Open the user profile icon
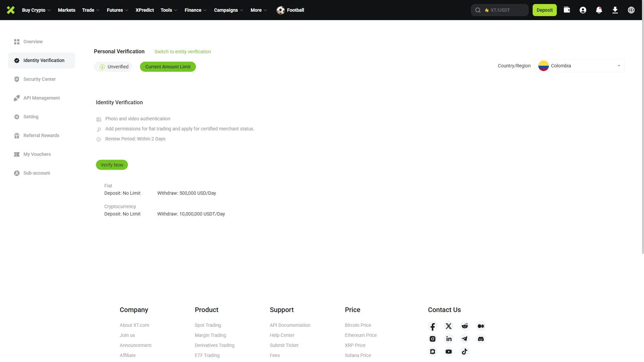This screenshot has width=644, height=362. [583, 10]
